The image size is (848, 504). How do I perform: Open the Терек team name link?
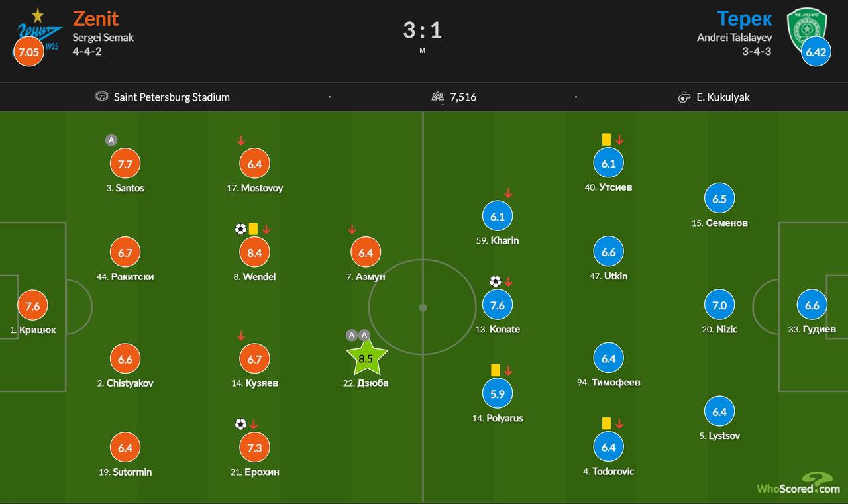[x=744, y=18]
